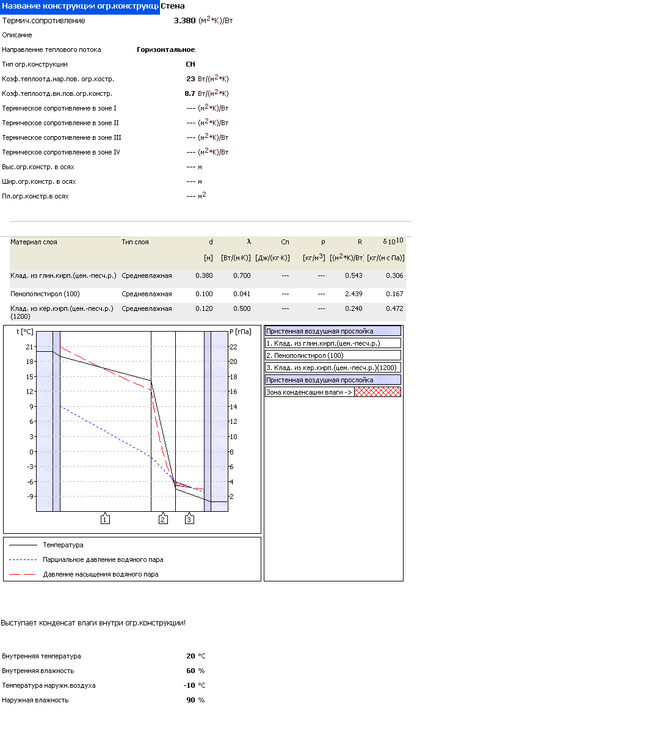Select the 'Горизонтальное' heat flow direction value
The height and width of the screenshot is (750, 649).
pyautogui.click(x=165, y=50)
